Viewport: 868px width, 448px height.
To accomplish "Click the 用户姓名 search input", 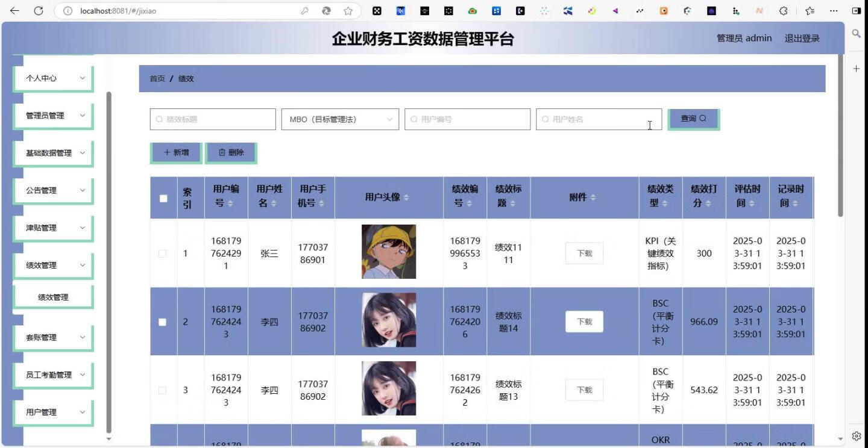I will click(599, 119).
